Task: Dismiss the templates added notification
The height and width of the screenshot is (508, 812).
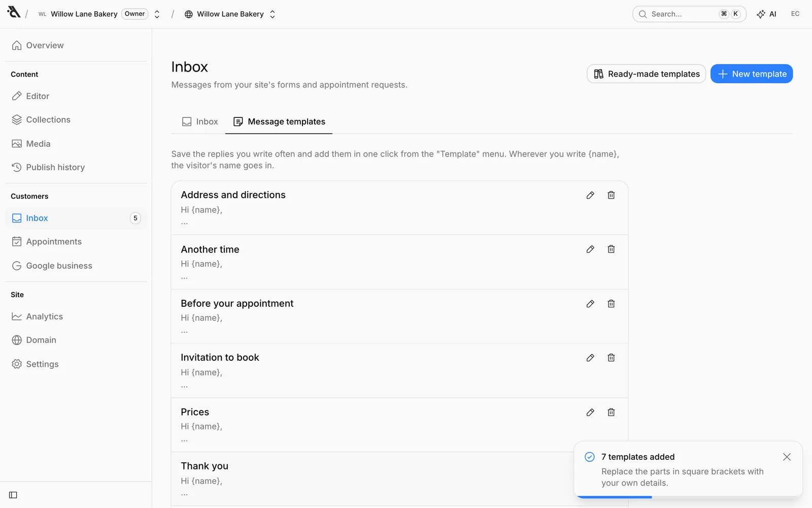Action: point(787,457)
